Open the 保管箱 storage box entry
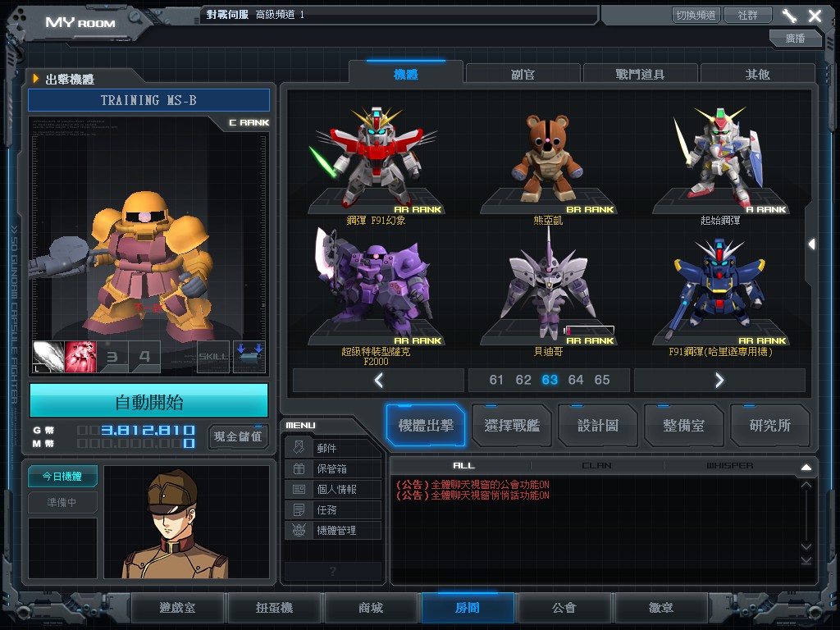840x630 pixels. [x=333, y=468]
